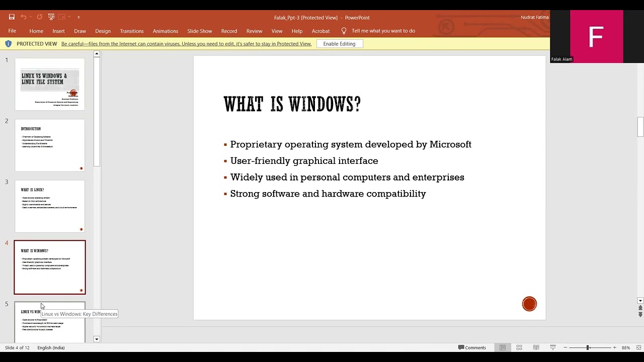Switch to Reading View icon

[536, 347]
